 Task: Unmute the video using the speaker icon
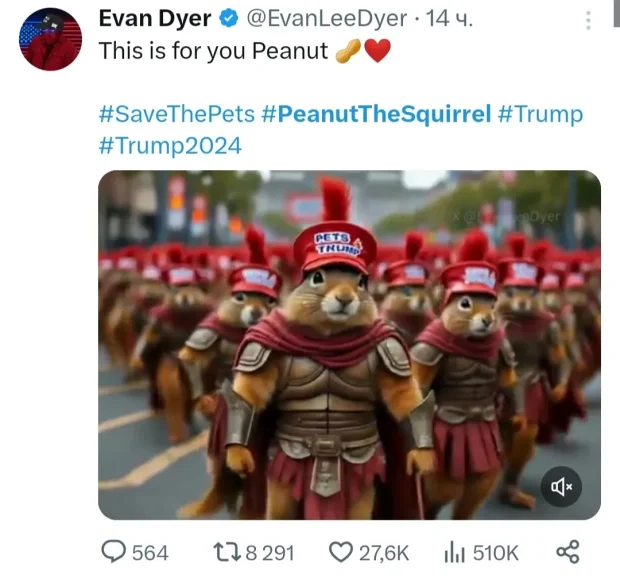(561, 486)
